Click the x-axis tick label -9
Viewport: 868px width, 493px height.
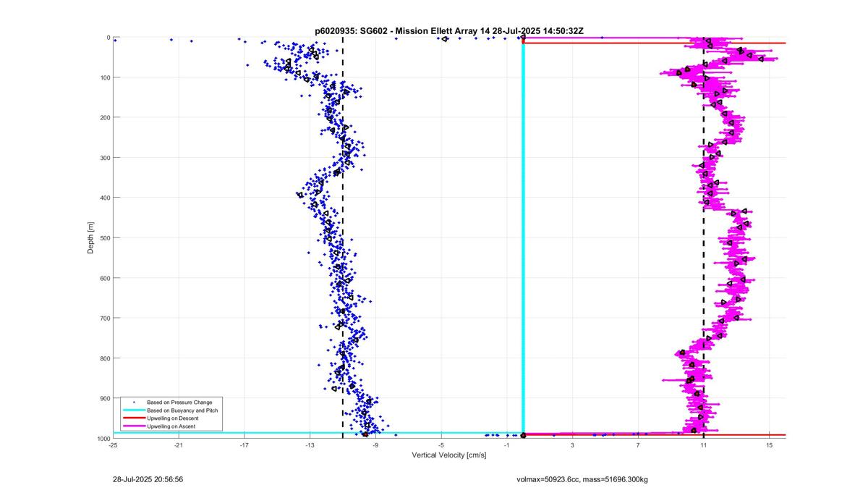(x=375, y=445)
